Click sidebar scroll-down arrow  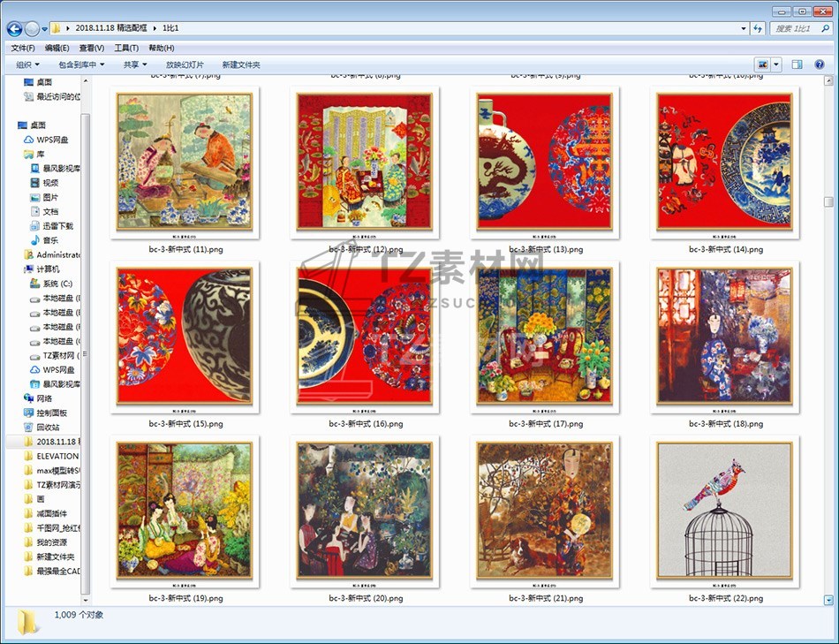[x=86, y=600]
